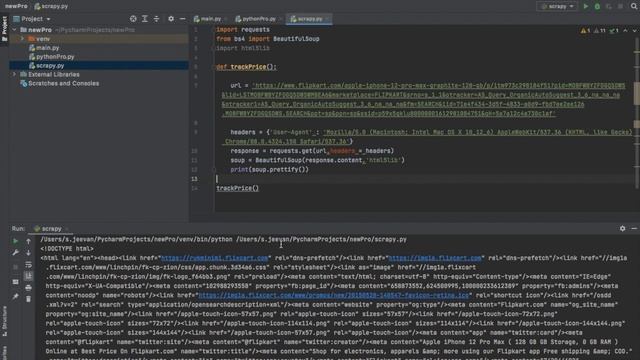Viewport: 640px width, 360px height.
Task: Rerun scrapy from the Run panel
Action: [15, 241]
